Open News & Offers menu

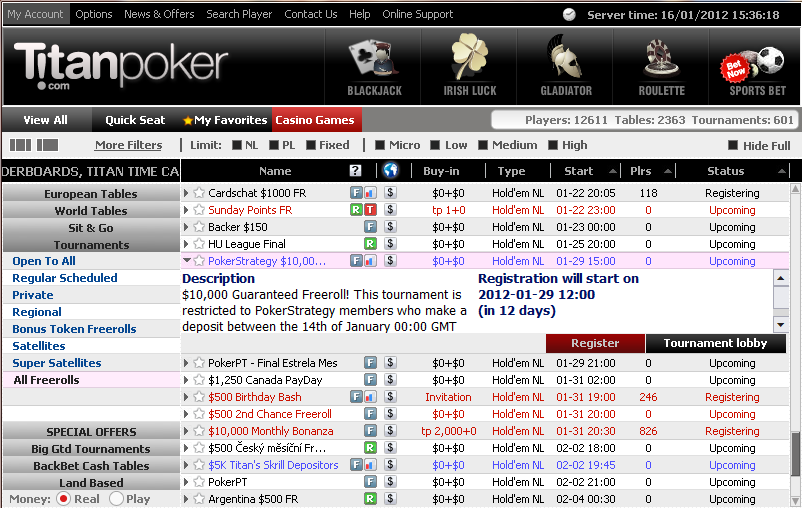tap(159, 14)
